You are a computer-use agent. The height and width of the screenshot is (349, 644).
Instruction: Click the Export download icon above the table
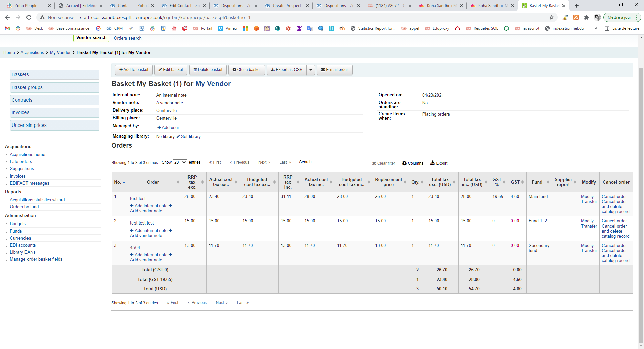tap(433, 163)
